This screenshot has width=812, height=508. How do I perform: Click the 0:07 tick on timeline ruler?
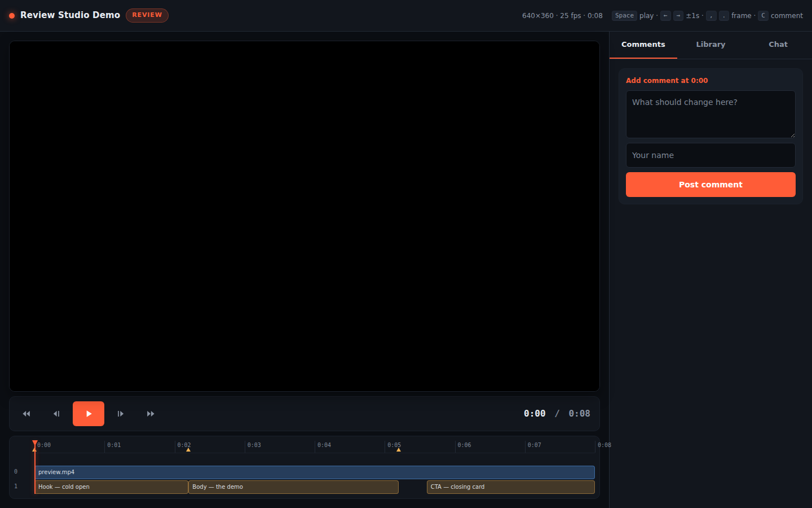coord(534,445)
